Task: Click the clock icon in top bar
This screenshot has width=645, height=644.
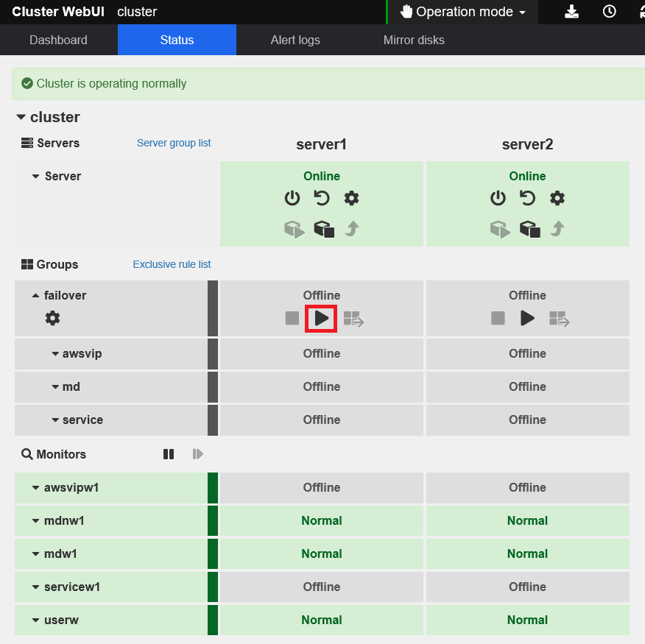Action: 609,12
